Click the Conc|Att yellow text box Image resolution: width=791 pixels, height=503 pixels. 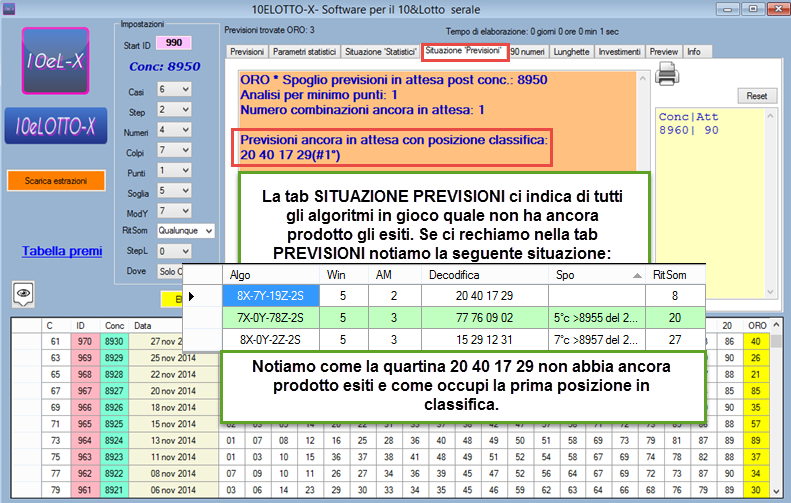pos(711,203)
